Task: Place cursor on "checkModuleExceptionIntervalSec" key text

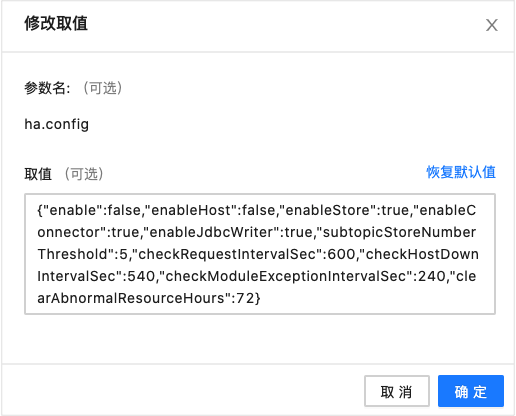Action: tap(286, 276)
